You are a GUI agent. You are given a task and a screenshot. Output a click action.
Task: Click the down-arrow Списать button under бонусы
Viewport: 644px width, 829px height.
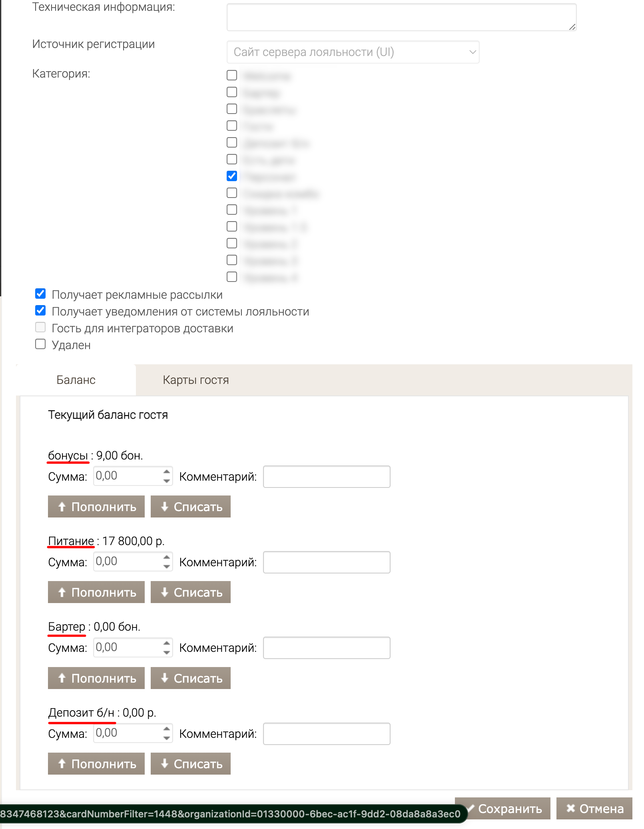tap(190, 506)
